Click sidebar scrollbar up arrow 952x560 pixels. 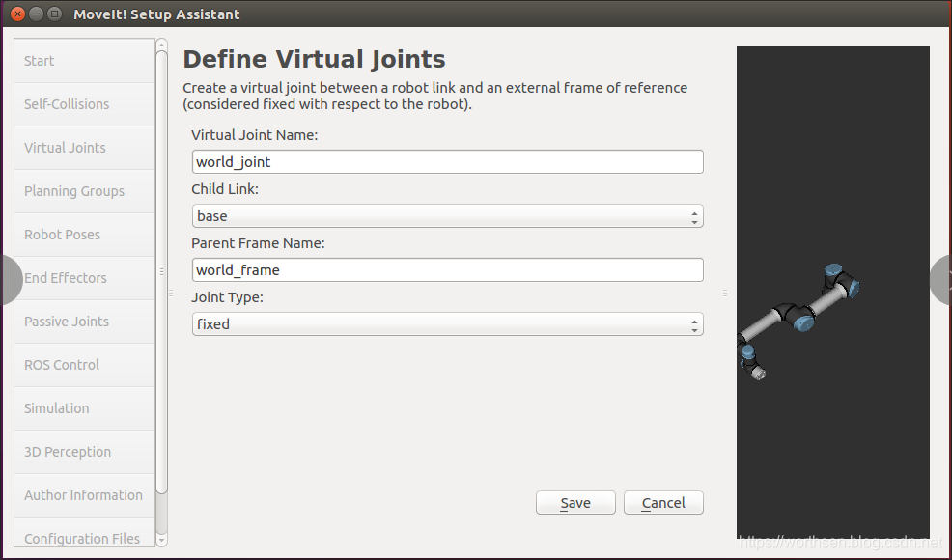[161, 44]
